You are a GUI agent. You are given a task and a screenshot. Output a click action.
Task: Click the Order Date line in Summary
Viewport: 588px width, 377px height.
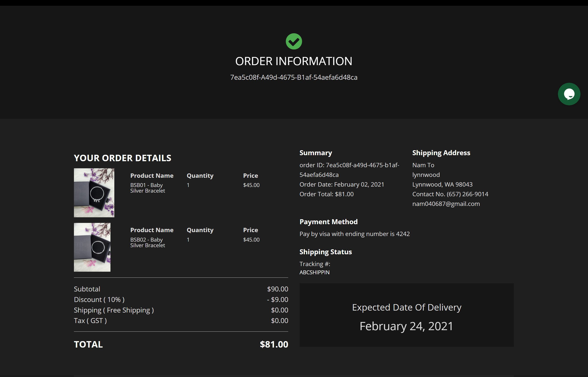click(x=342, y=184)
